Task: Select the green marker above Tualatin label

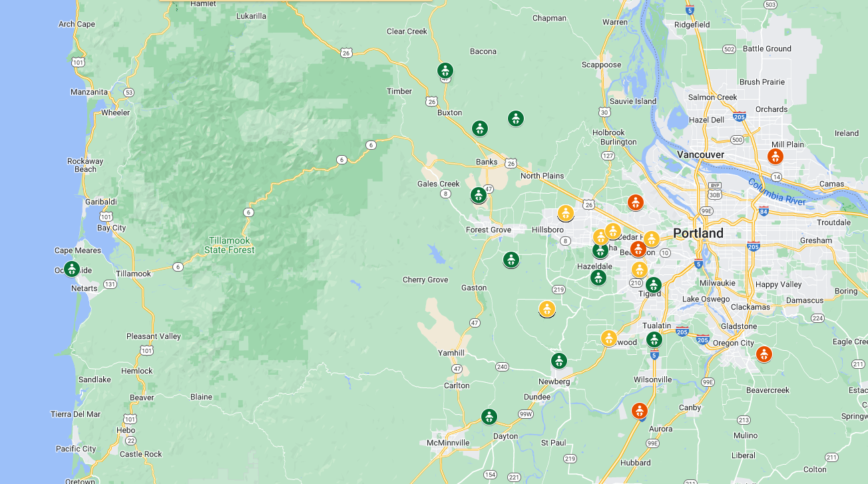Action: (x=654, y=340)
